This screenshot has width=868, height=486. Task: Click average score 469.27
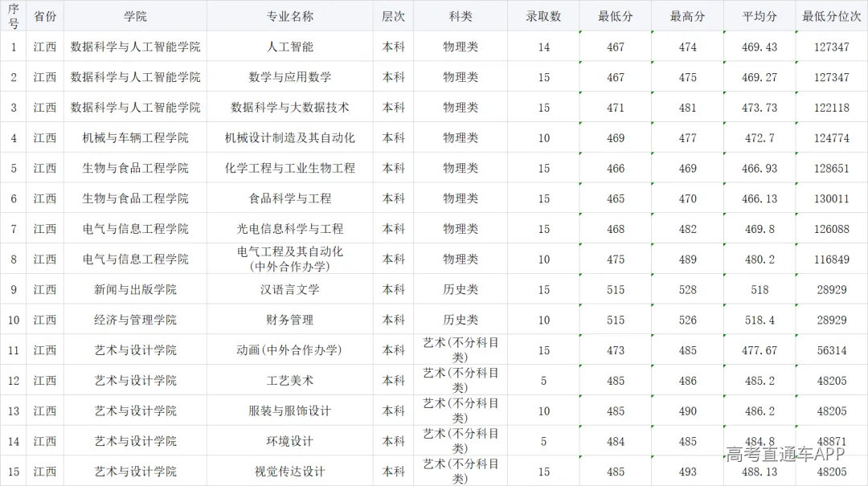759,77
